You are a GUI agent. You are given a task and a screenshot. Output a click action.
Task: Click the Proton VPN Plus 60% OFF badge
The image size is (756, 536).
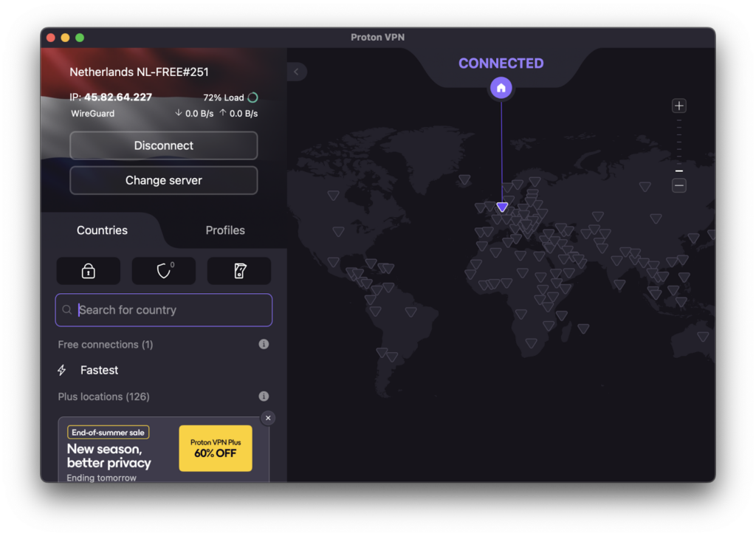216,448
